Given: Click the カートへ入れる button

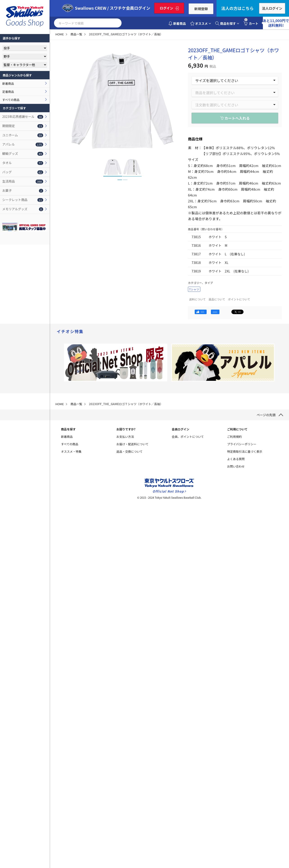Looking at the screenshot, I should [x=235, y=118].
